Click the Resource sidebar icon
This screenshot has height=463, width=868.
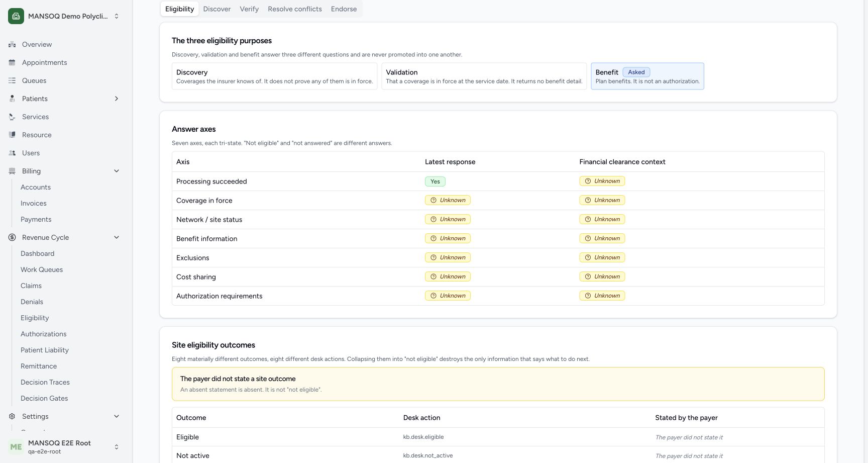12,135
